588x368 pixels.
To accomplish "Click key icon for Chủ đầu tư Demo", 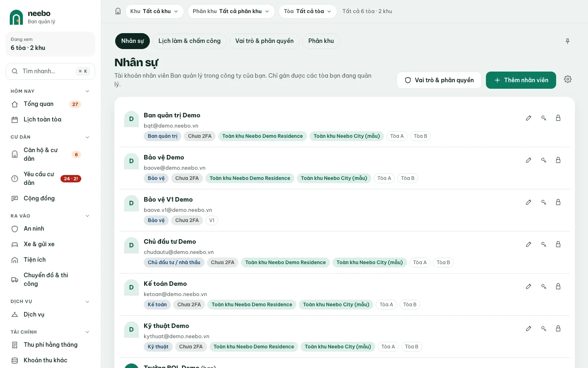I will [x=543, y=245].
